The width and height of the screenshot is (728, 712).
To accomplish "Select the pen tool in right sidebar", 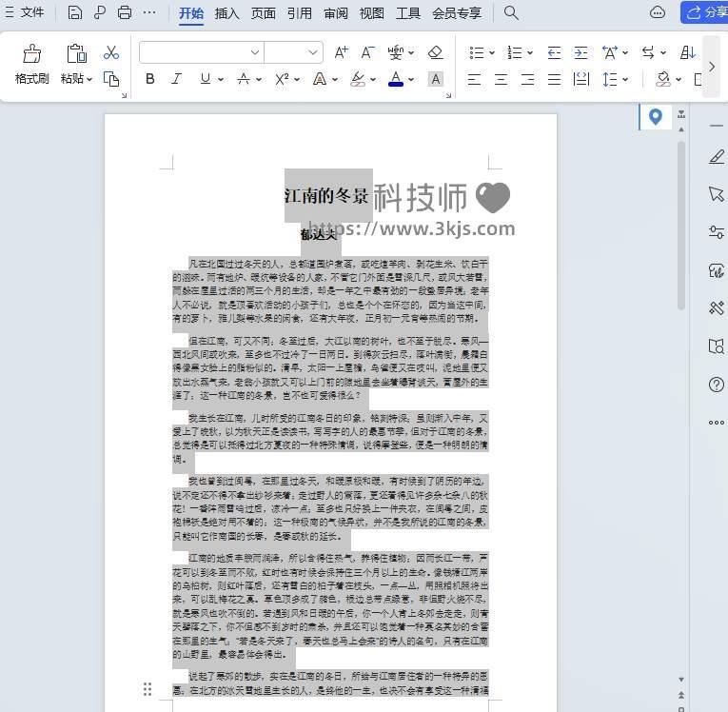I will point(716,157).
